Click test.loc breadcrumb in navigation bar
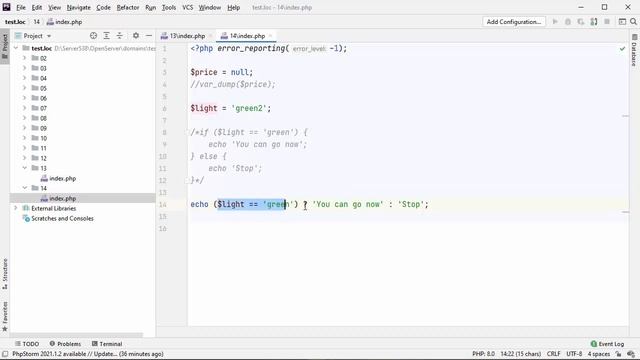The height and width of the screenshot is (360, 640). click(x=15, y=22)
